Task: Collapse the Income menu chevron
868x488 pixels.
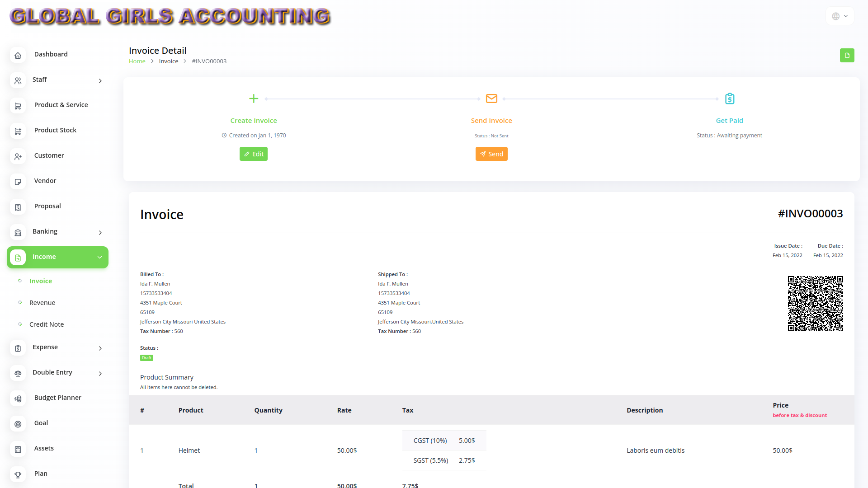Action: click(99, 258)
